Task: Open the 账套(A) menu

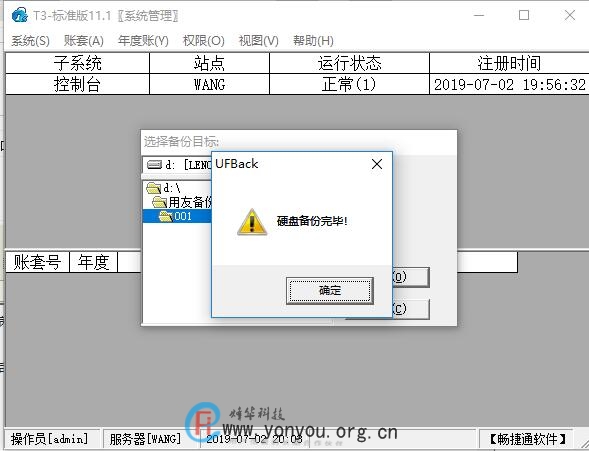Action: pyautogui.click(x=83, y=41)
